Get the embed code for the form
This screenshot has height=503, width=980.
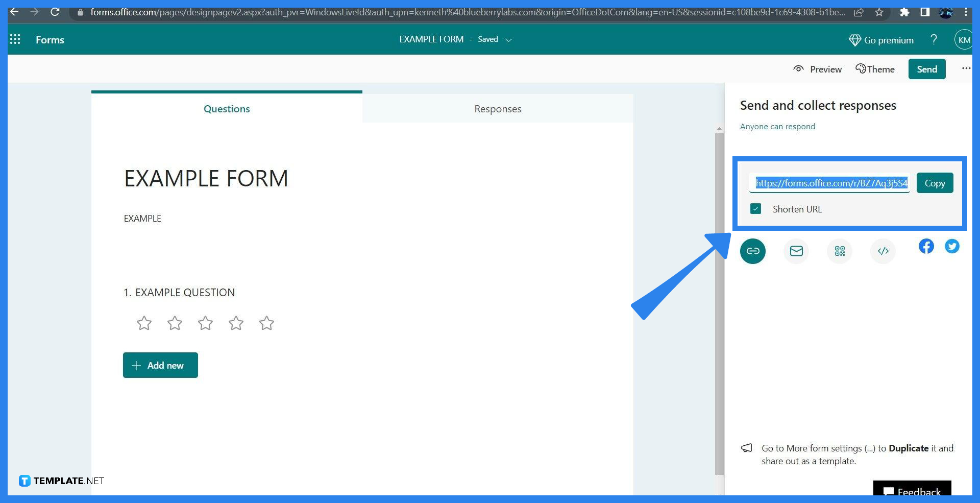[x=883, y=251]
